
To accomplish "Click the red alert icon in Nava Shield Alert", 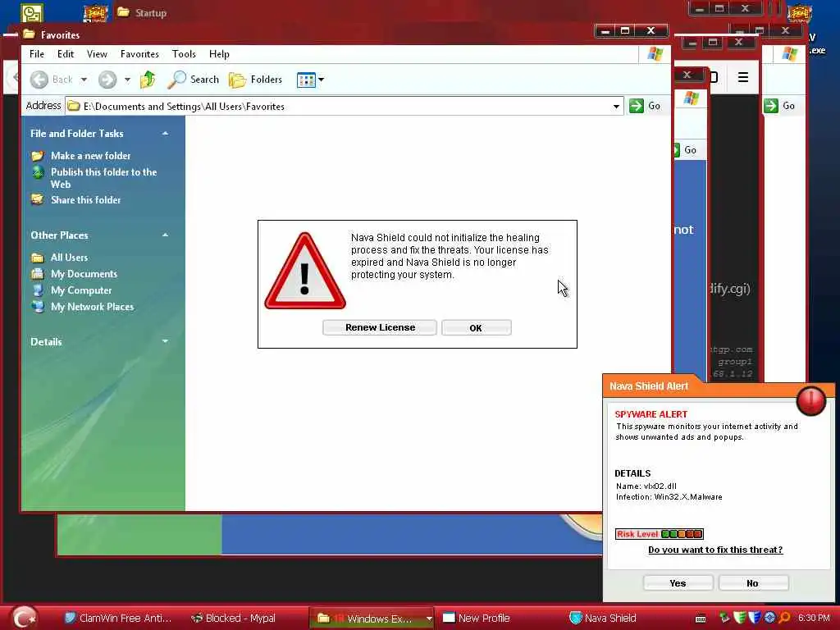I will pyautogui.click(x=811, y=400).
